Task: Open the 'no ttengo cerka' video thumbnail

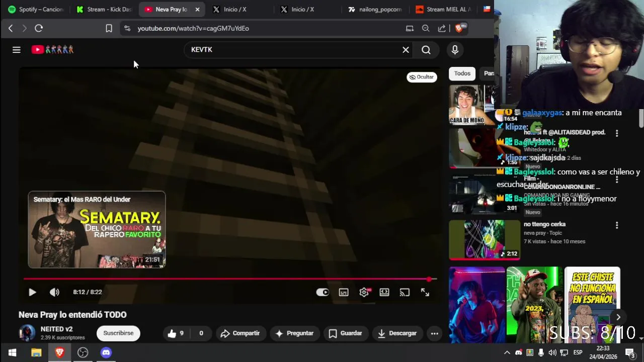Action: click(x=485, y=240)
